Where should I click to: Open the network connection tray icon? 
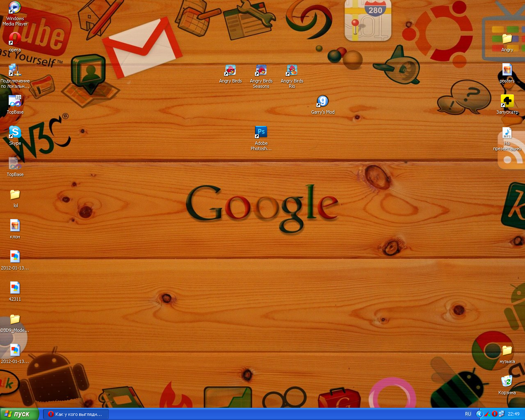coord(501,414)
